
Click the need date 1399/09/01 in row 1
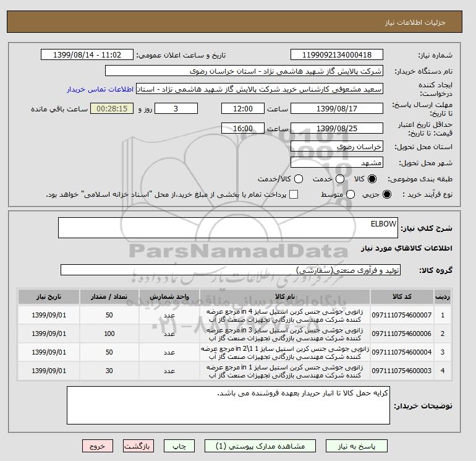pos(49,315)
